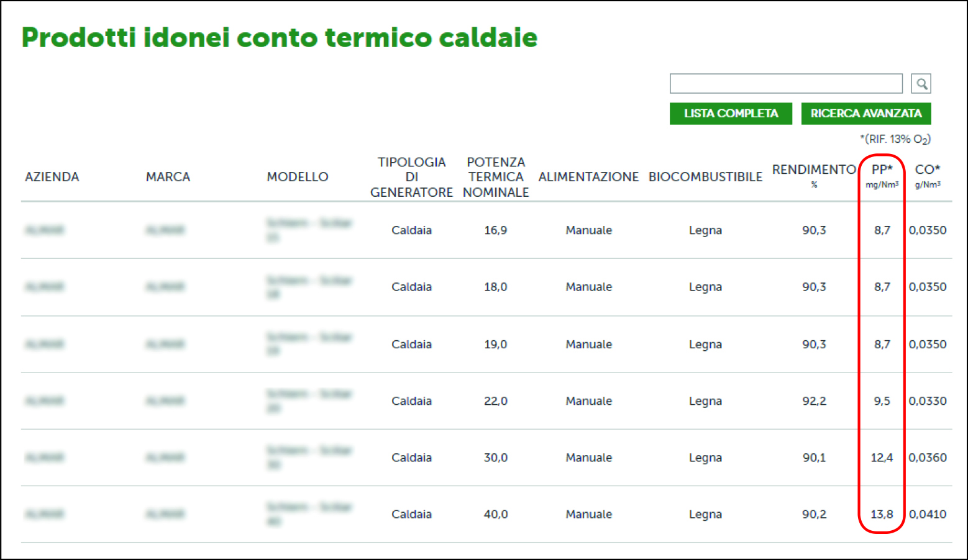Image resolution: width=968 pixels, height=560 pixels.
Task: Open blurred model link in 18,0 row
Action: tap(309, 287)
